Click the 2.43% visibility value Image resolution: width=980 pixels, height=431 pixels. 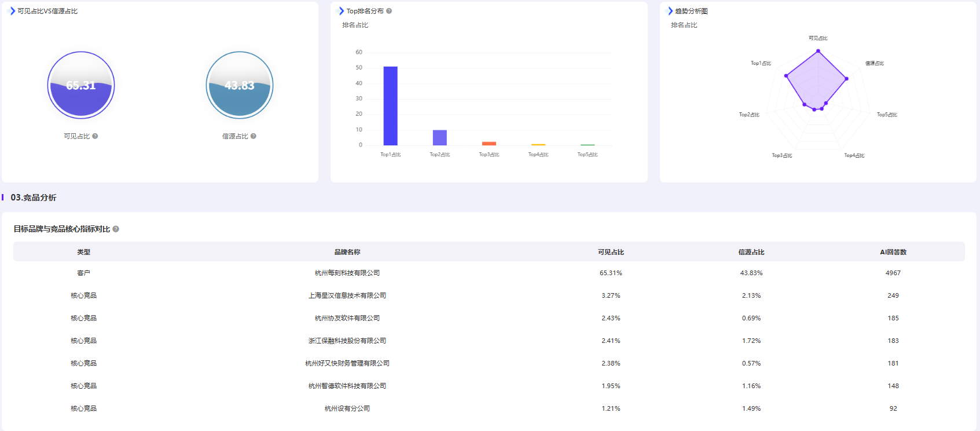[611, 318]
